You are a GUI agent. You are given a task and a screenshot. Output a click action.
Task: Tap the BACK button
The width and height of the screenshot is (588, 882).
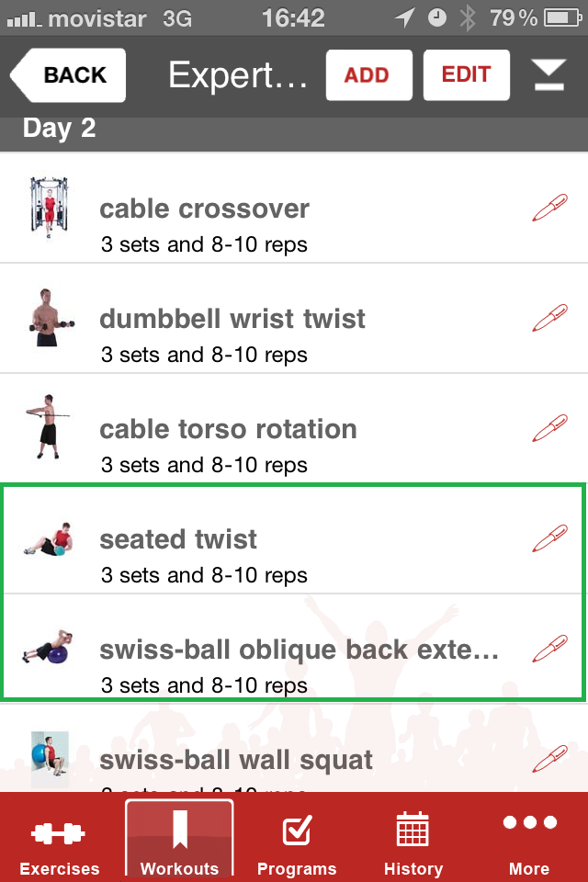tap(68, 74)
